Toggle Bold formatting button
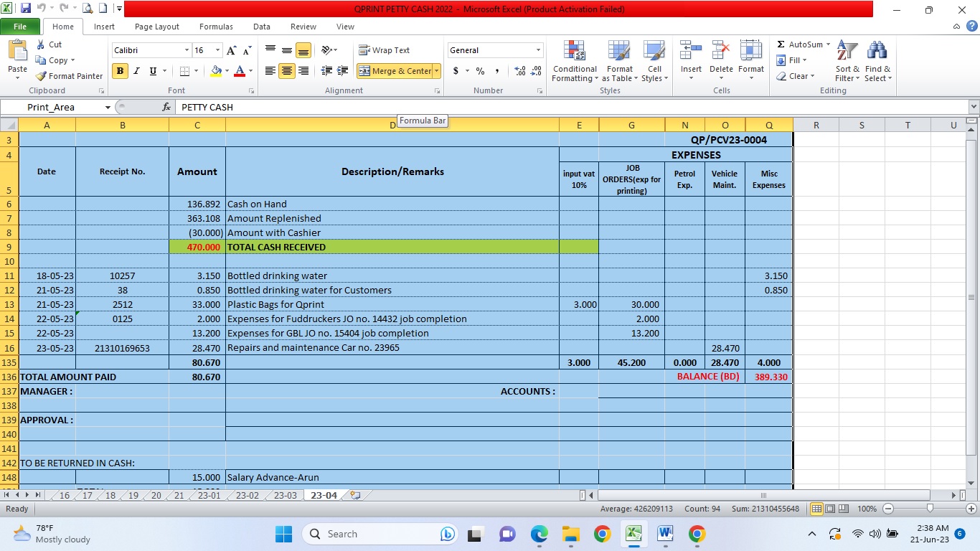 coord(120,71)
